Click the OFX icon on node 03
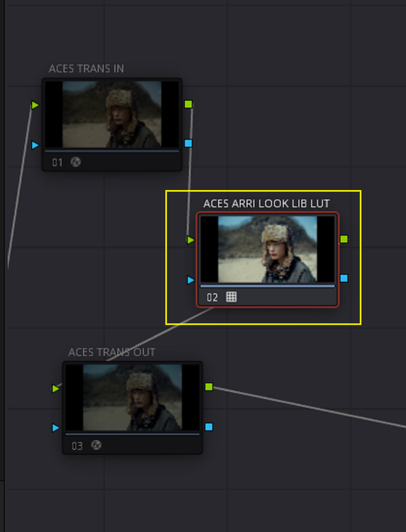Screen dimensions: 406x532 click(97, 445)
